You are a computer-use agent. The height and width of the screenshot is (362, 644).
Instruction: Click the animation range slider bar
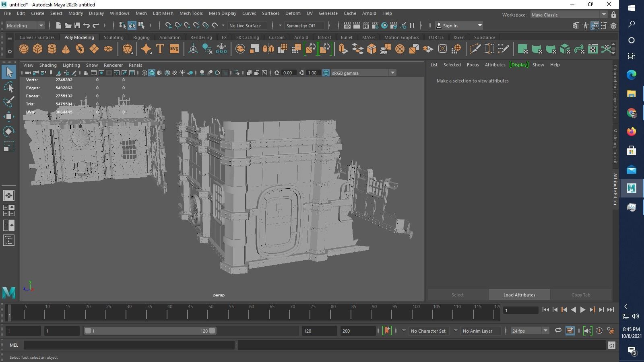[x=150, y=331]
